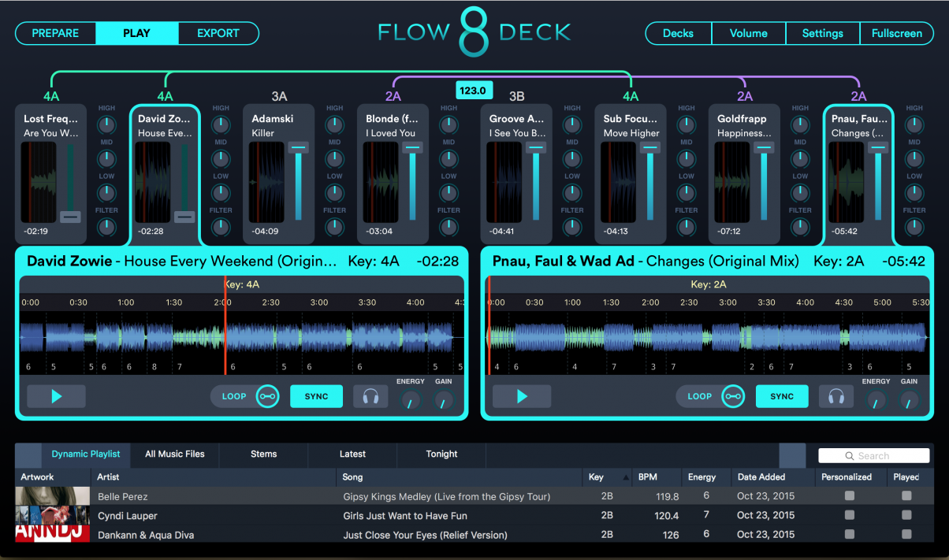Check Personalized box for Dankann & Aqua Diva
Viewport: 949px width, 560px height.
coord(850,534)
